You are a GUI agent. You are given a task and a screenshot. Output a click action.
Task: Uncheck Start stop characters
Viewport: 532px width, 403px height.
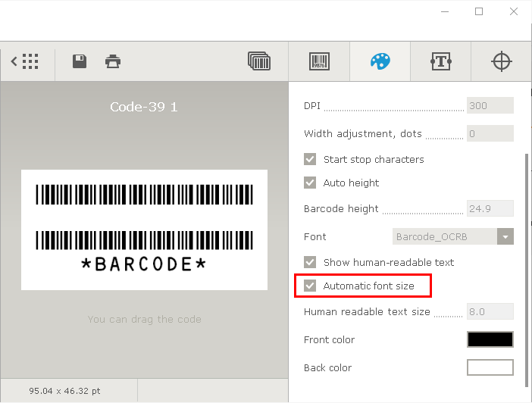(310, 159)
